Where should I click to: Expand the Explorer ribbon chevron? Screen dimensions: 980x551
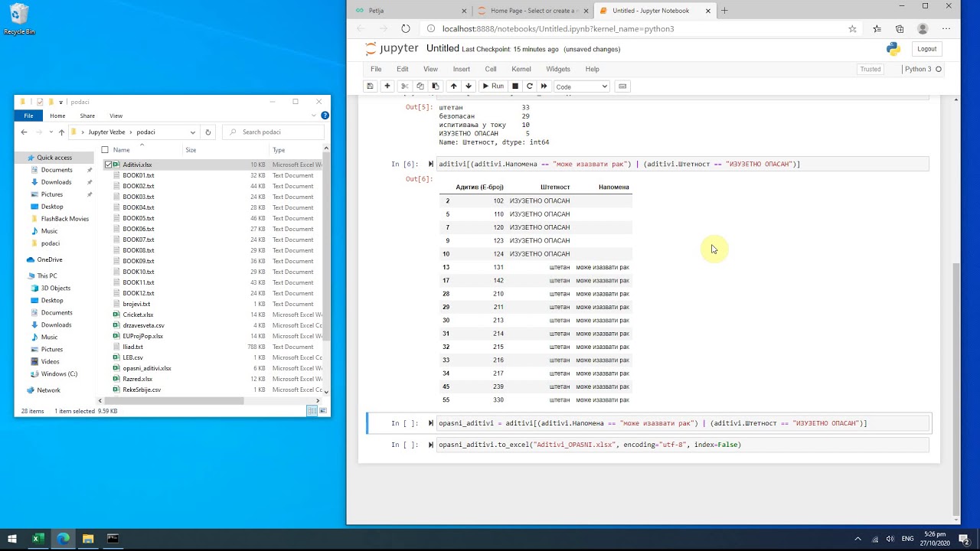[x=314, y=116]
